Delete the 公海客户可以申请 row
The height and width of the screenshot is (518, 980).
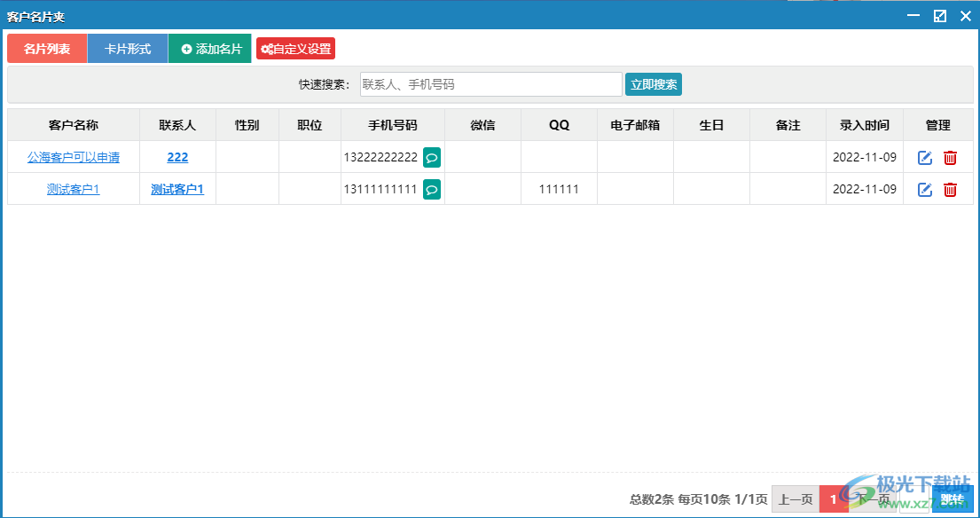(950, 158)
